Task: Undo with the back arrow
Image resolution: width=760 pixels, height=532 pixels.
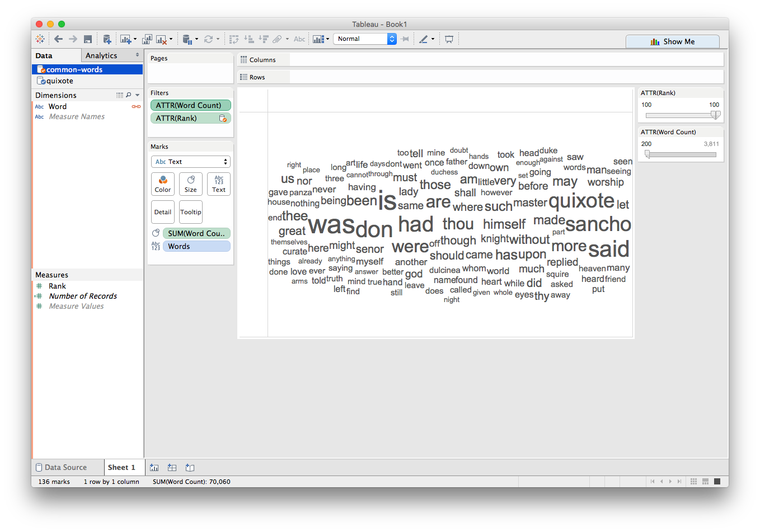Action: 58,39
